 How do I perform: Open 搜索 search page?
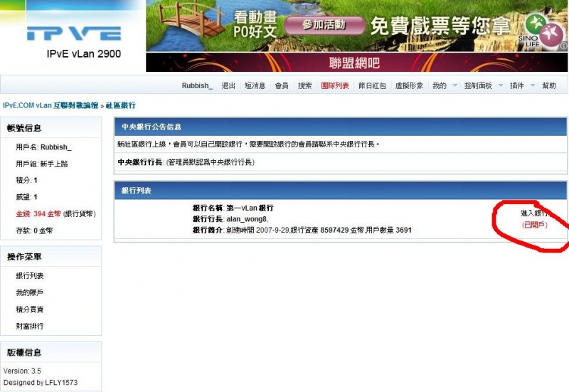pyautogui.click(x=305, y=85)
